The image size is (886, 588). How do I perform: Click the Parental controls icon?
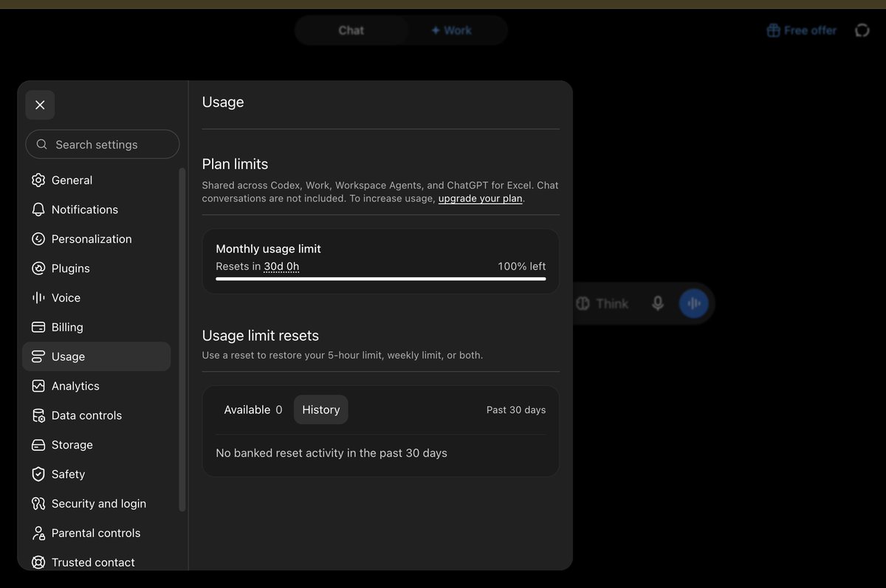(38, 533)
